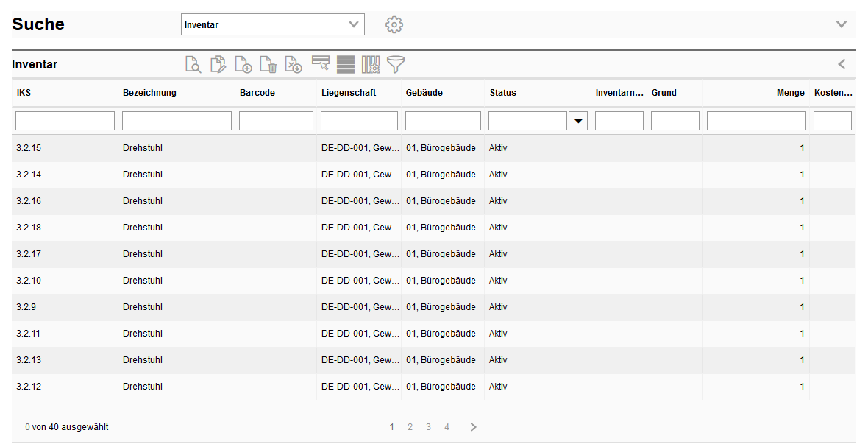Click the next page arrow
This screenshot has width=868, height=447.
pos(473,427)
